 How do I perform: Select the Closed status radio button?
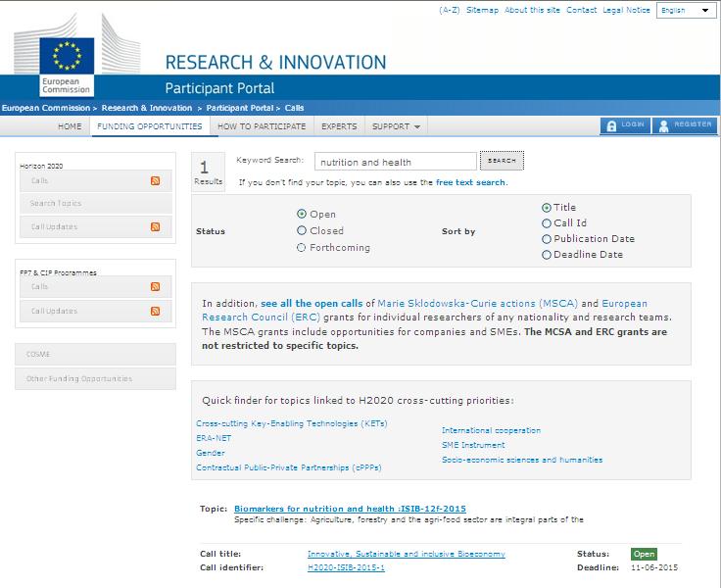302,230
